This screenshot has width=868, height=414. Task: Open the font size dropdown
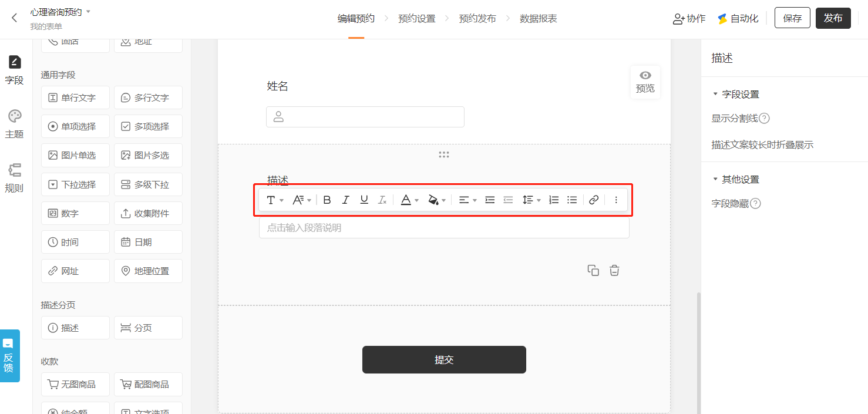pos(302,200)
